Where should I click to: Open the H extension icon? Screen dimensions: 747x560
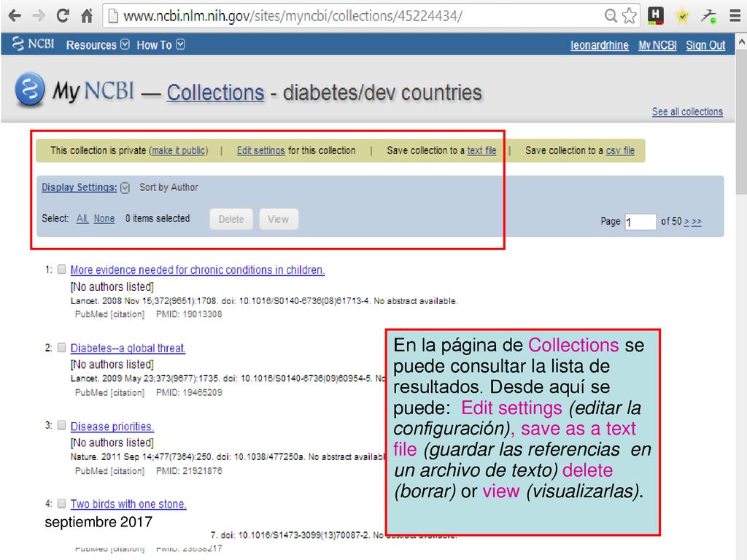(x=656, y=15)
